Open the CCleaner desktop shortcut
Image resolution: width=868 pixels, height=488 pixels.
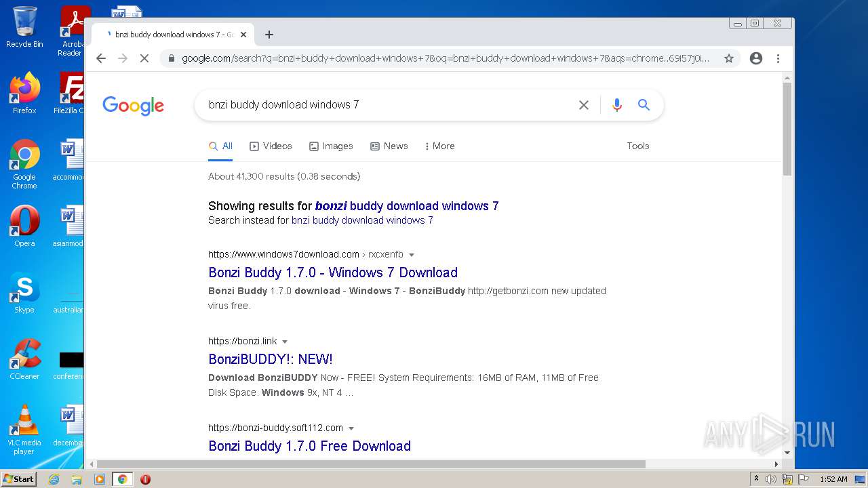pyautogui.click(x=24, y=359)
